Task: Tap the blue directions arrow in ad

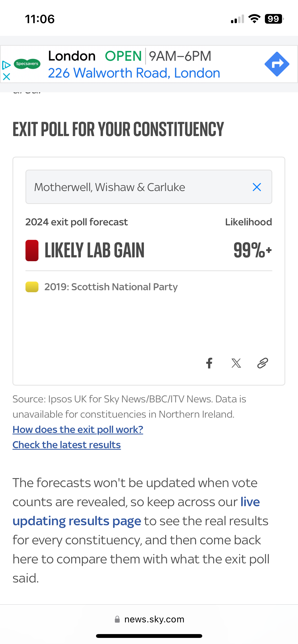Action: 277,64
